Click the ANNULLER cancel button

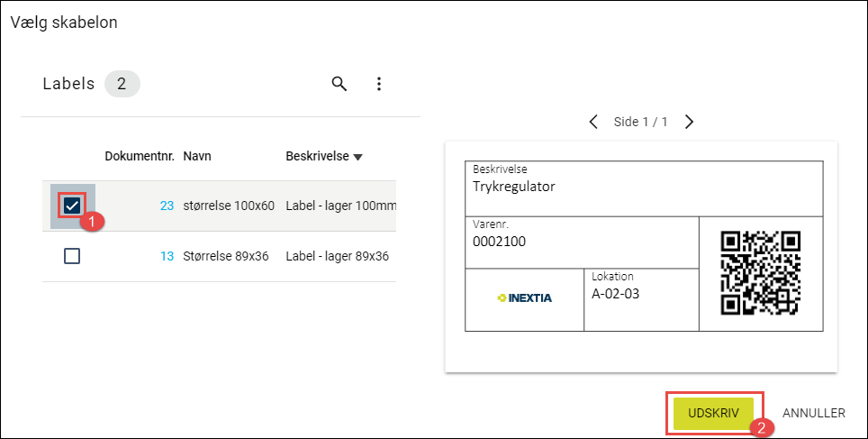click(x=814, y=413)
